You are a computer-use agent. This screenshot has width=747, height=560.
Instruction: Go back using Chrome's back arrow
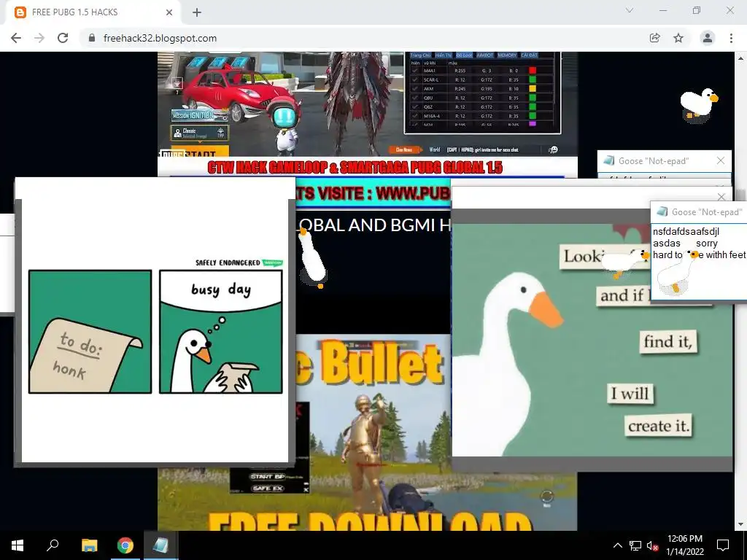[x=16, y=38]
